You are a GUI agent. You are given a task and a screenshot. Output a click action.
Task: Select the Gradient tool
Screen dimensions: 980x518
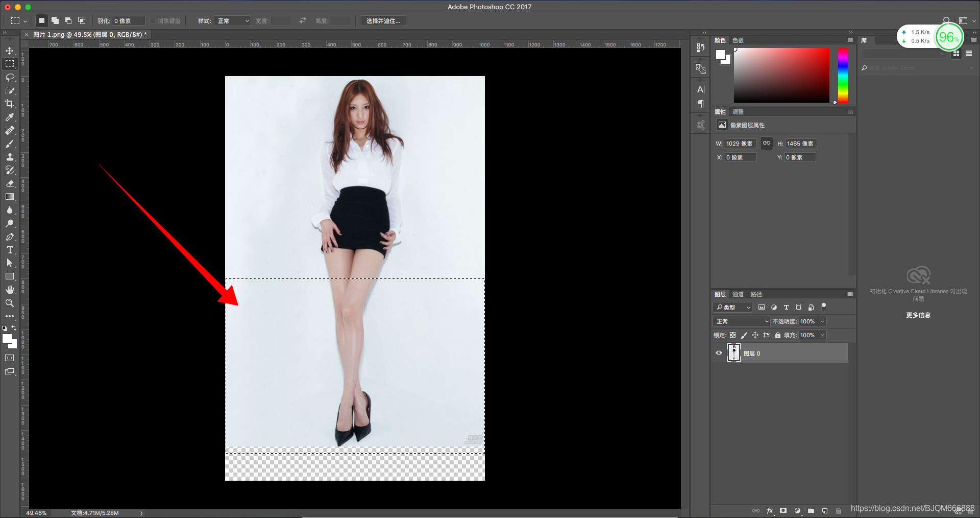click(x=10, y=197)
